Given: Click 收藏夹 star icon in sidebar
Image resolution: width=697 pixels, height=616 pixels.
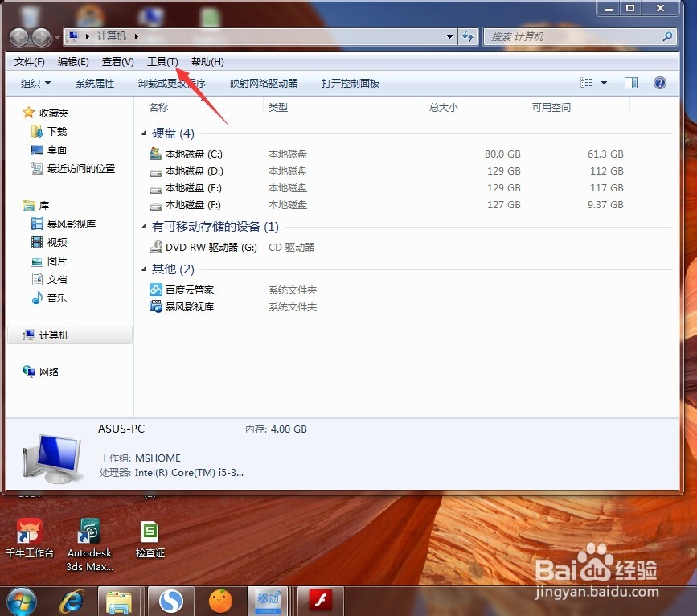Looking at the screenshot, I should pos(28,113).
